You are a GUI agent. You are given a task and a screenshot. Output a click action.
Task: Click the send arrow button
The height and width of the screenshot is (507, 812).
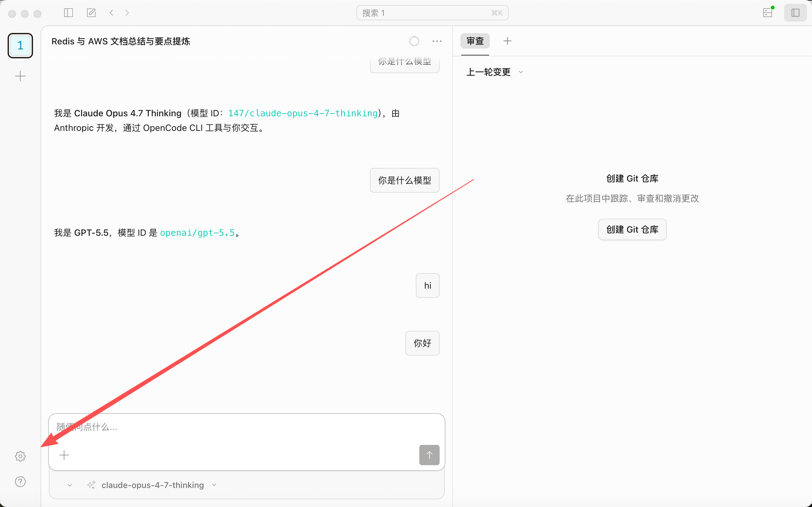tap(429, 455)
